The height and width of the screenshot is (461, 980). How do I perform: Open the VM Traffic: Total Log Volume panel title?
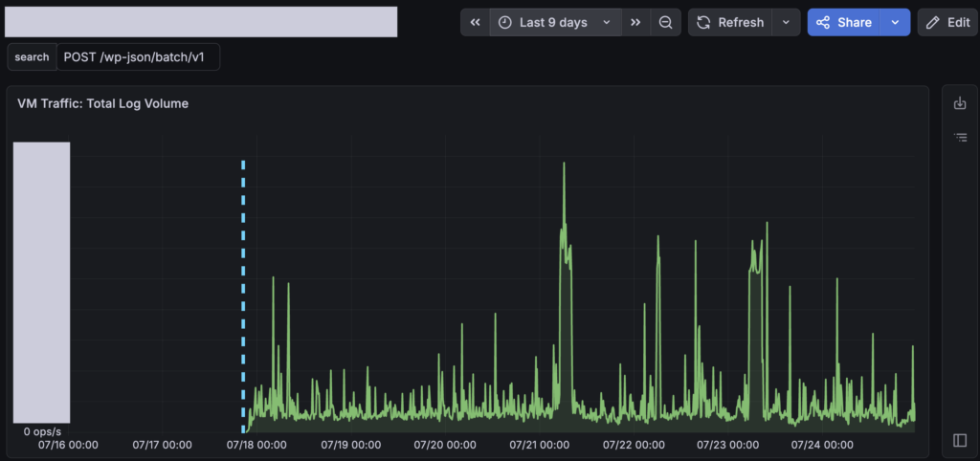(103, 103)
